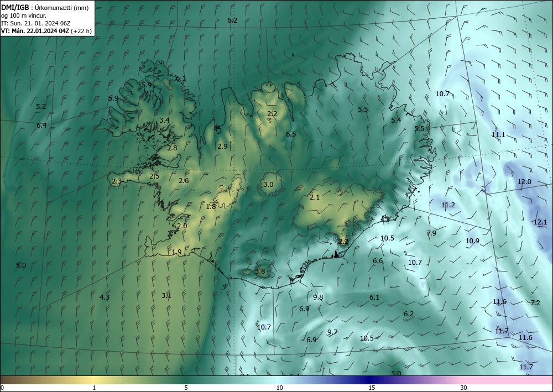
Task: Click the 11.1 value over the eastern sea
Action: pos(498,135)
